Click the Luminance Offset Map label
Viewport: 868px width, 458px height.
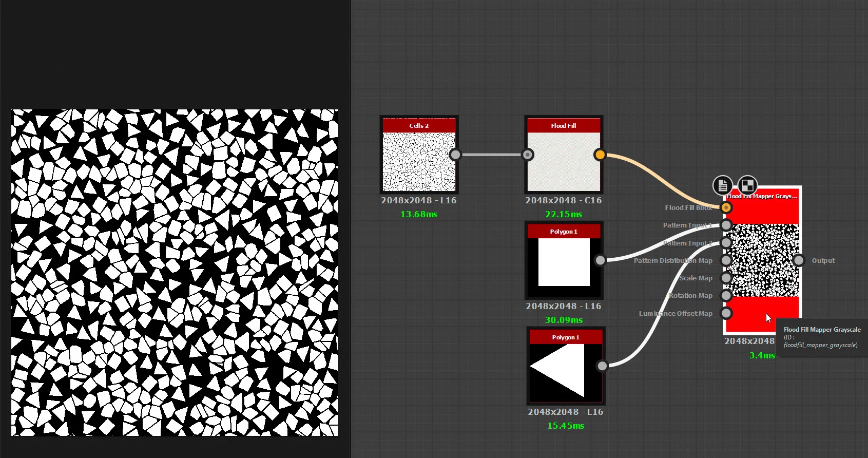pos(676,314)
